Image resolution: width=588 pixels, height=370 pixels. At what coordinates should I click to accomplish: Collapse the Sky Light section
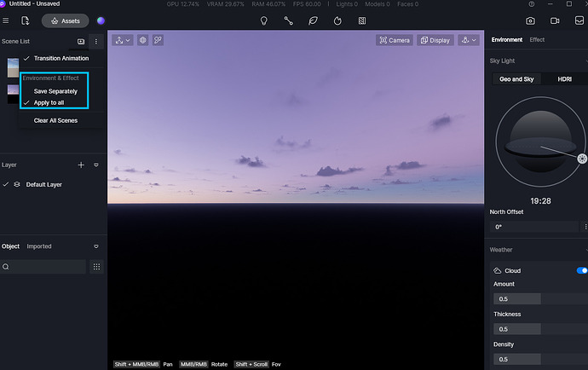[x=586, y=61]
